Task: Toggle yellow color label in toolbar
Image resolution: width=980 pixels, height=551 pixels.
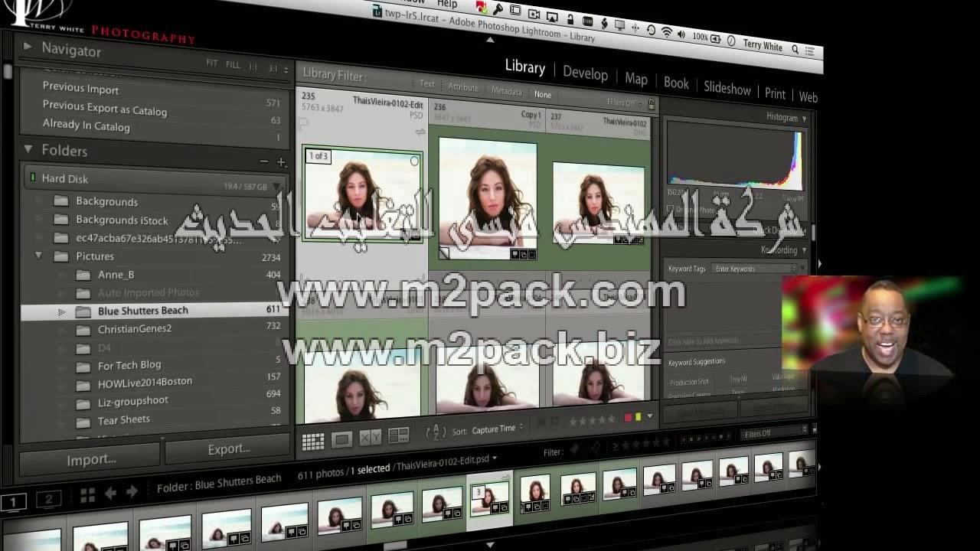Action: (639, 417)
